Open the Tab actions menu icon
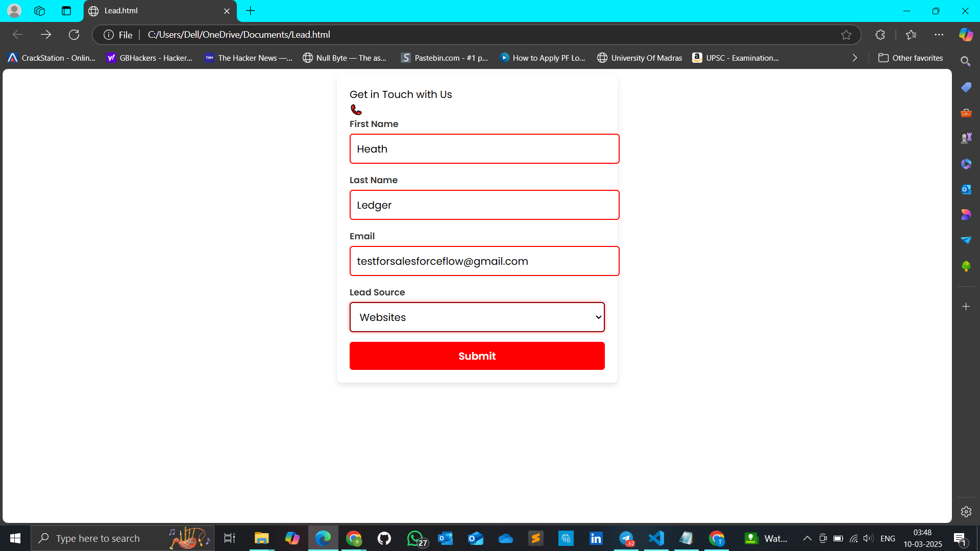The width and height of the screenshot is (980, 551). pyautogui.click(x=66, y=11)
